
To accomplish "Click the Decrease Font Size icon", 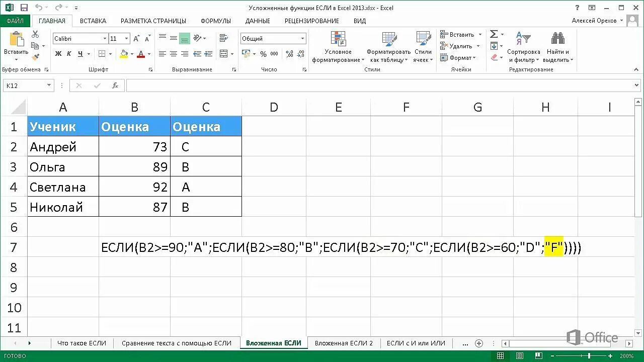I will point(147,39).
